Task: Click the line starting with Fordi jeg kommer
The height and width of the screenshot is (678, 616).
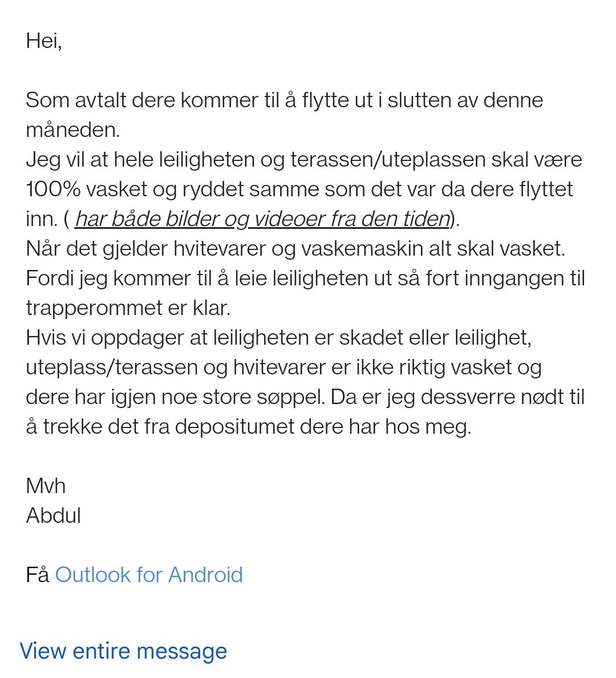Action: pos(305,278)
